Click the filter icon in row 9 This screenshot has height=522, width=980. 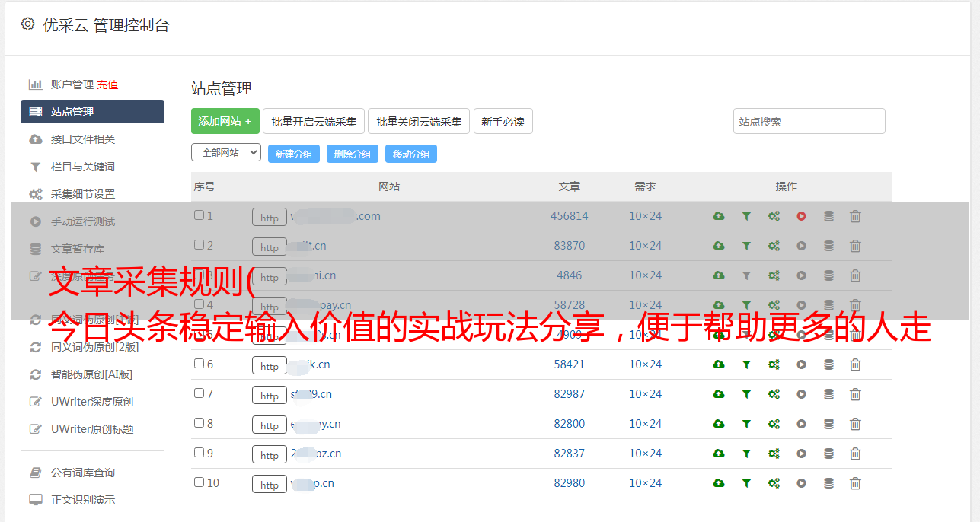point(746,454)
